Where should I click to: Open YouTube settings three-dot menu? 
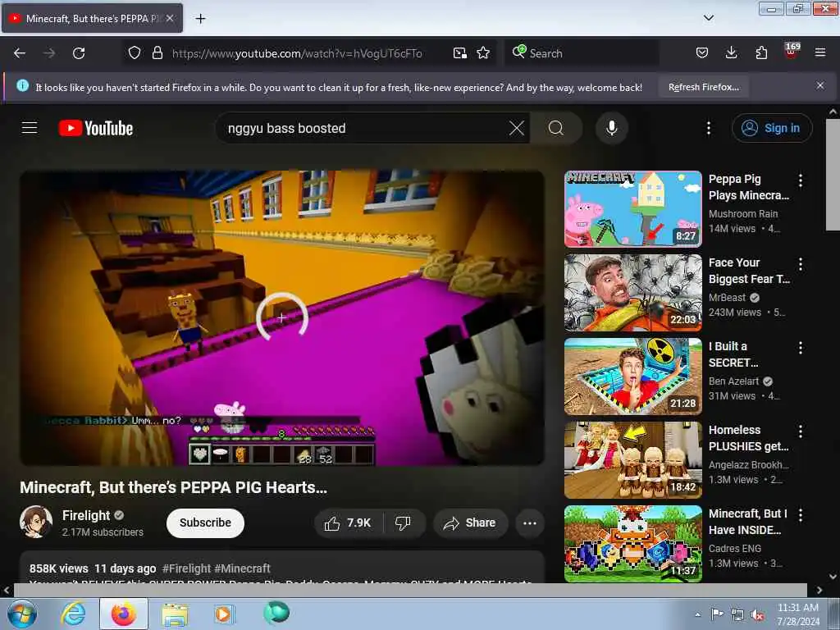(x=709, y=128)
